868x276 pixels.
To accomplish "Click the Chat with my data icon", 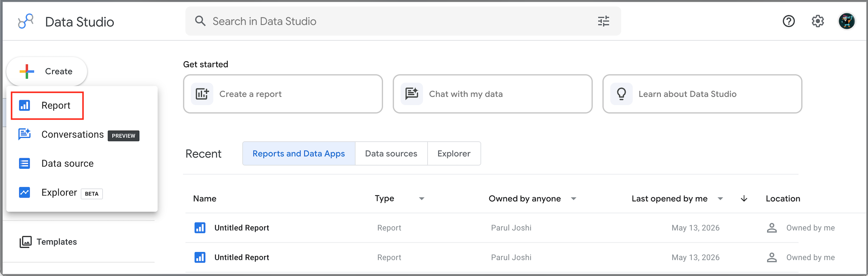I will point(412,94).
